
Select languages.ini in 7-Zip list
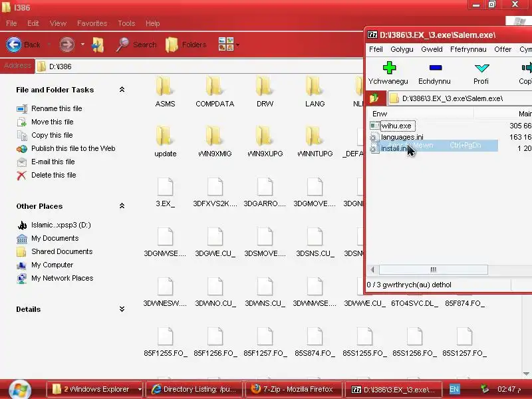(402, 137)
